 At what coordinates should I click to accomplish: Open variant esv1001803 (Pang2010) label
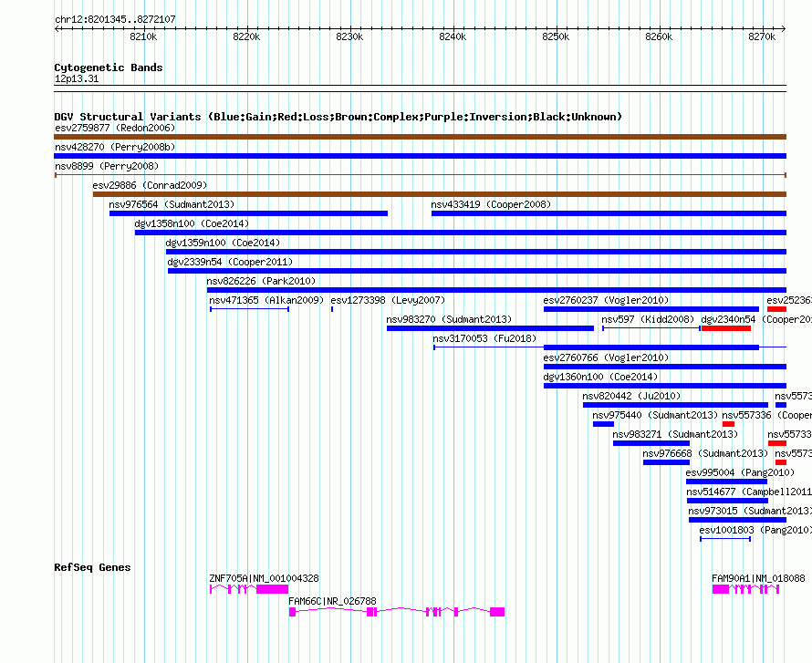[755, 530]
